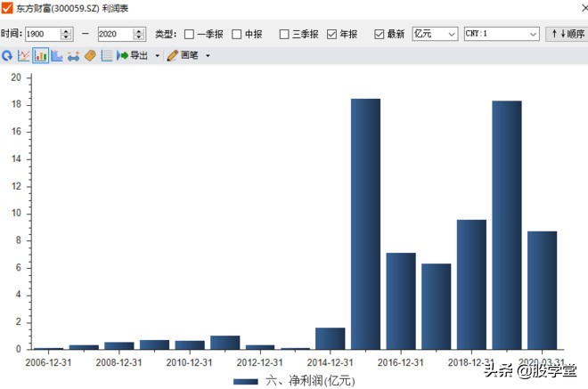Click the 2014-12-31 axis label
The height and width of the screenshot is (389, 588).
click(330, 363)
